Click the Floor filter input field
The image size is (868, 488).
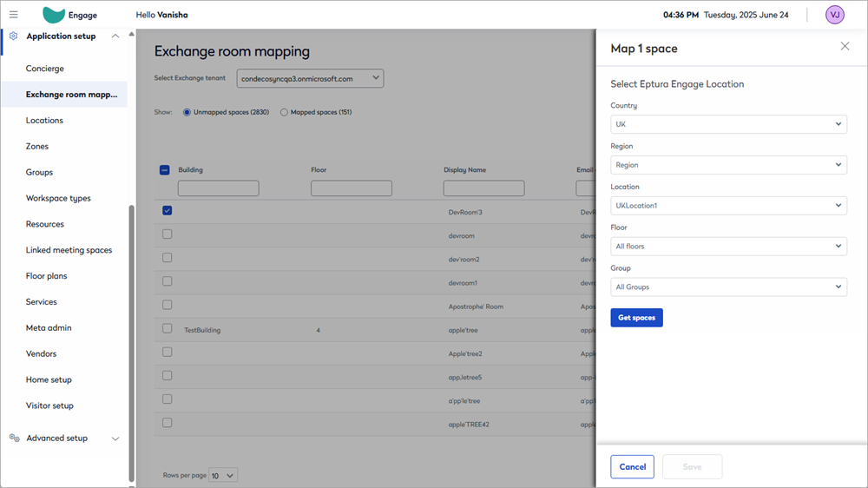coord(351,188)
